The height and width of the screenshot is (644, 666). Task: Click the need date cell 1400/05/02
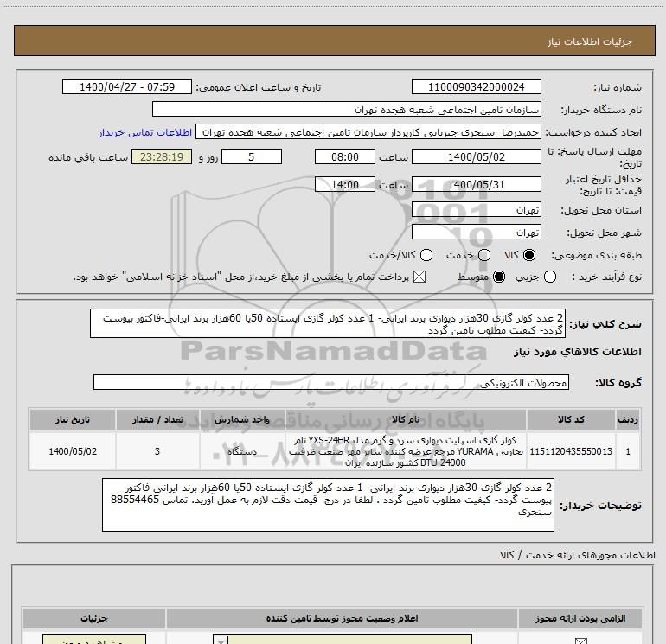click(73, 451)
